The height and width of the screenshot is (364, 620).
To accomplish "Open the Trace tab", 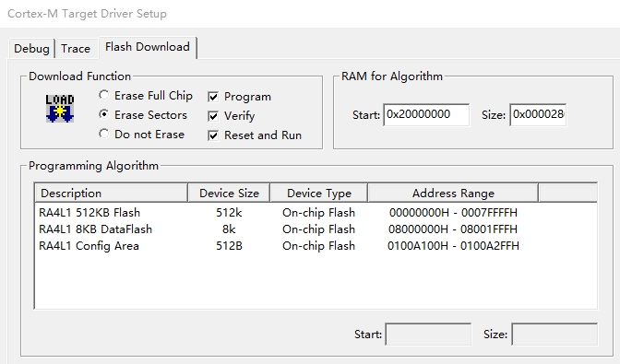I will [76, 49].
